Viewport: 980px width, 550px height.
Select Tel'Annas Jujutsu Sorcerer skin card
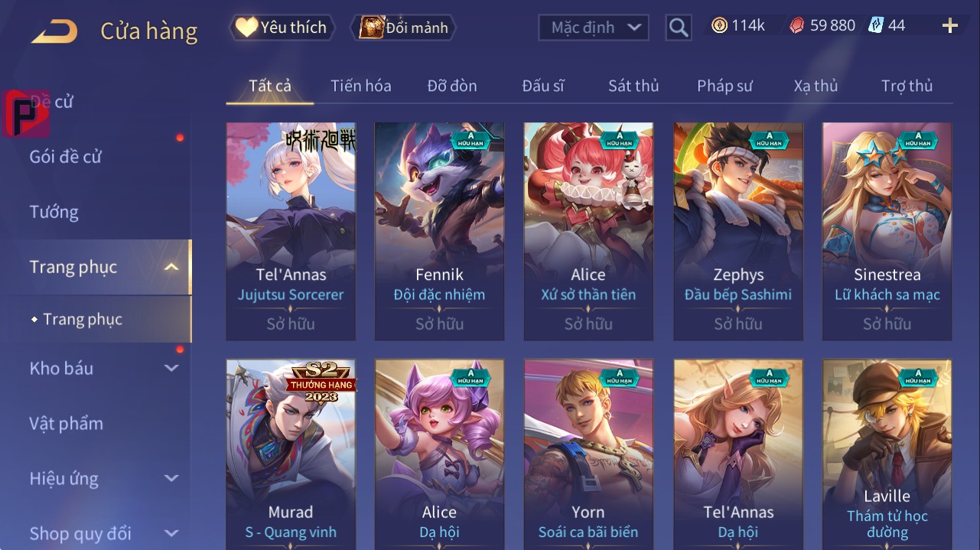click(x=291, y=231)
